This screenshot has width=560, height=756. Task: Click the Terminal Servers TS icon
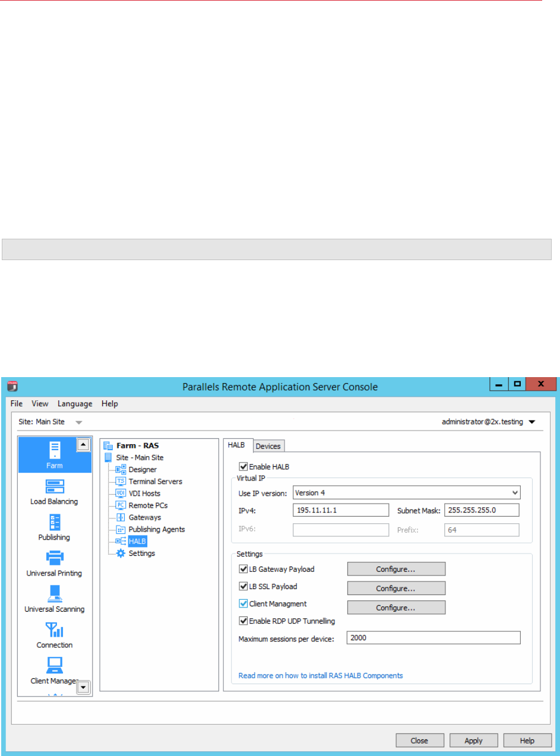coord(121,481)
